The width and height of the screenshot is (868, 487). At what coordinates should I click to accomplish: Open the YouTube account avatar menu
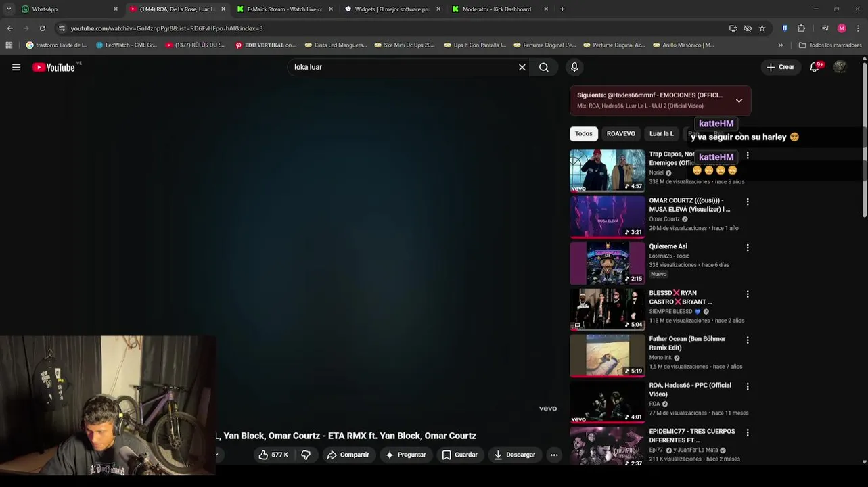(840, 67)
